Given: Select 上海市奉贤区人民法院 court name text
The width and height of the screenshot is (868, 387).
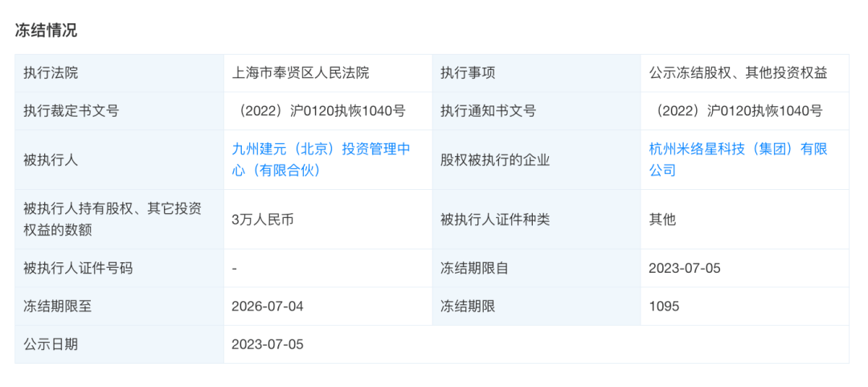Looking at the screenshot, I should [x=300, y=73].
